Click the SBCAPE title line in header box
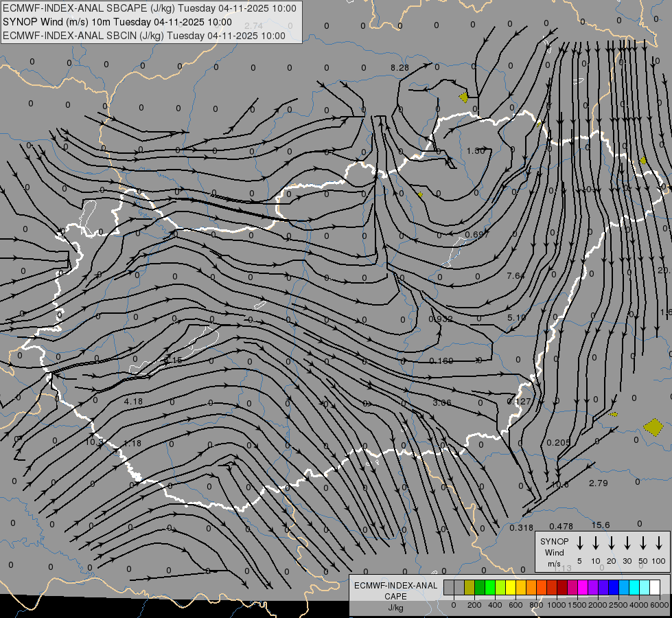Image resolution: width=672 pixels, height=618 pixels. [x=149, y=8]
